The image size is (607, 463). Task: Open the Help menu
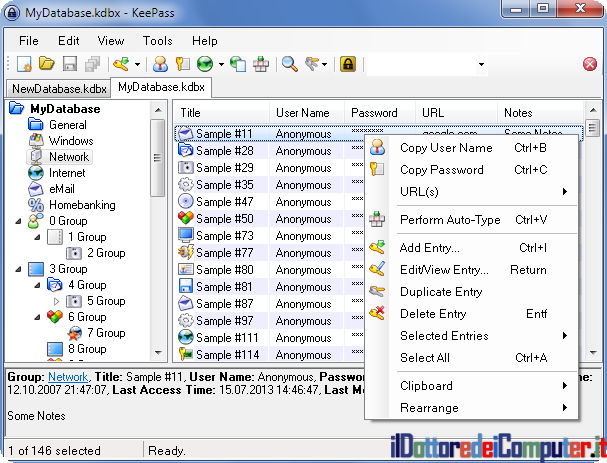click(x=204, y=41)
